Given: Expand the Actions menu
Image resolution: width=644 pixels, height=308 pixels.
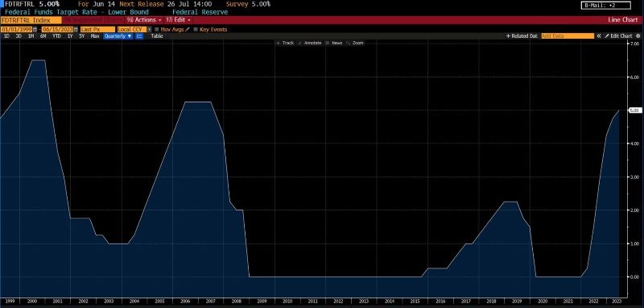Looking at the screenshot, I should (x=144, y=19).
